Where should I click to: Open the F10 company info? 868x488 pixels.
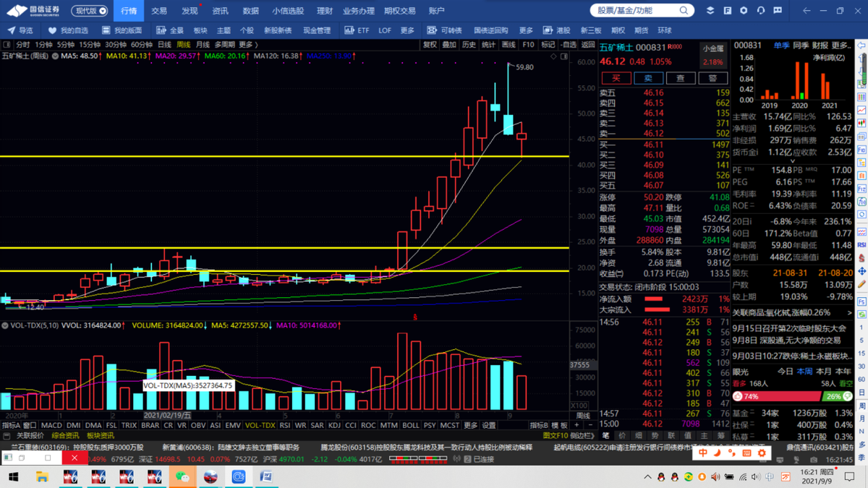tap(528, 45)
